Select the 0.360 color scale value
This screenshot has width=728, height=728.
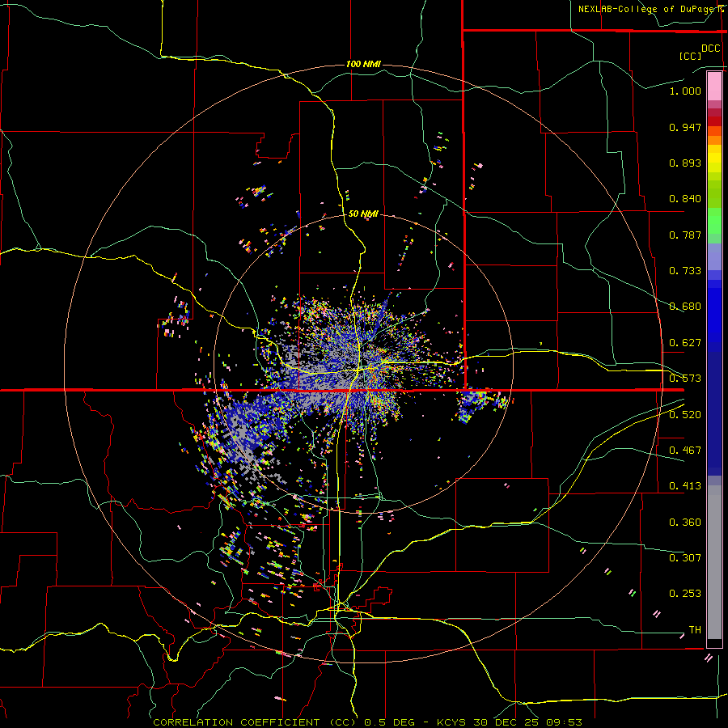point(685,523)
